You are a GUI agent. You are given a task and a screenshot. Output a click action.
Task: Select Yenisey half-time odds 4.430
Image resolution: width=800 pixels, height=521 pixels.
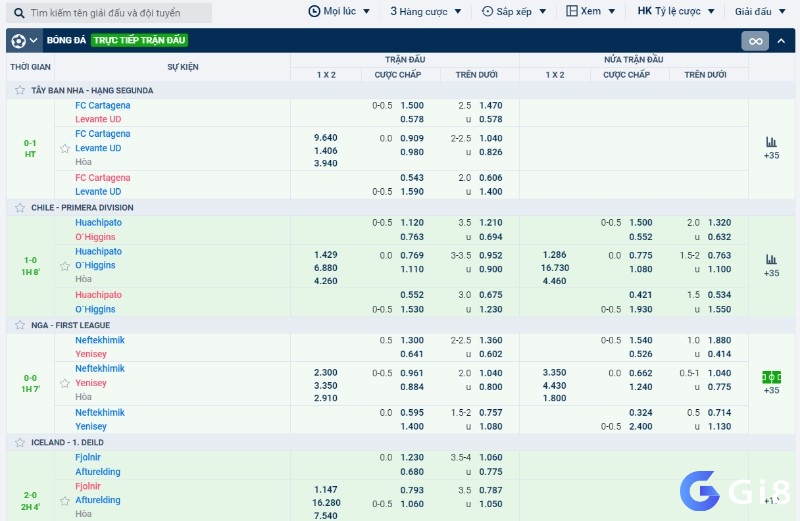(555, 386)
